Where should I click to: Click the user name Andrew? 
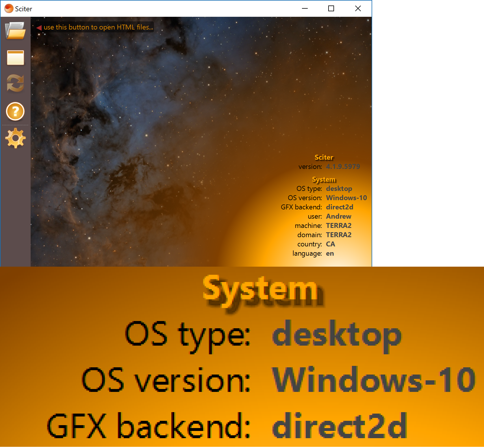coord(338,216)
